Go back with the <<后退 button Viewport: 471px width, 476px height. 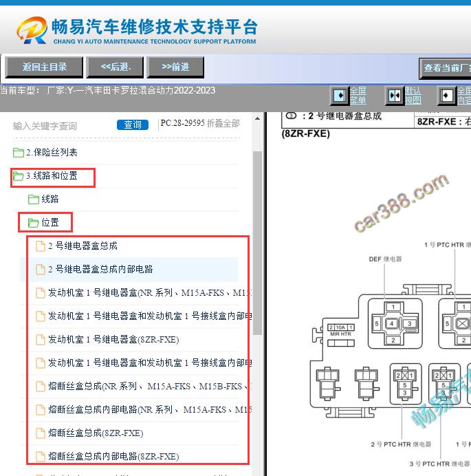click(x=115, y=67)
